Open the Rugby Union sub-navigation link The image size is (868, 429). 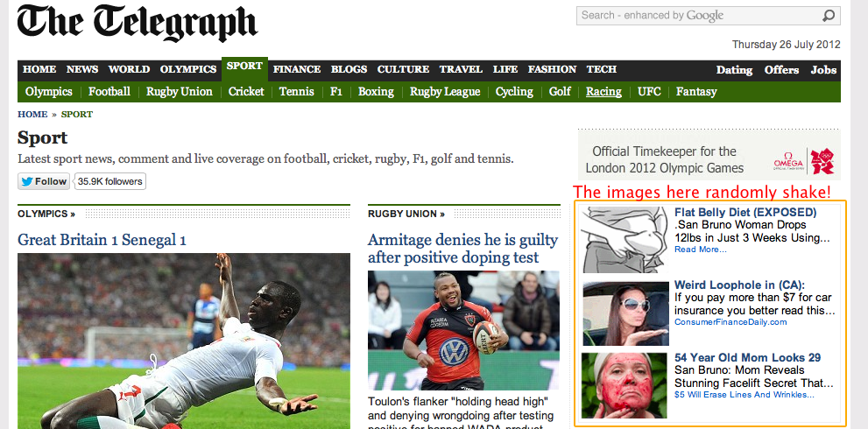[180, 91]
